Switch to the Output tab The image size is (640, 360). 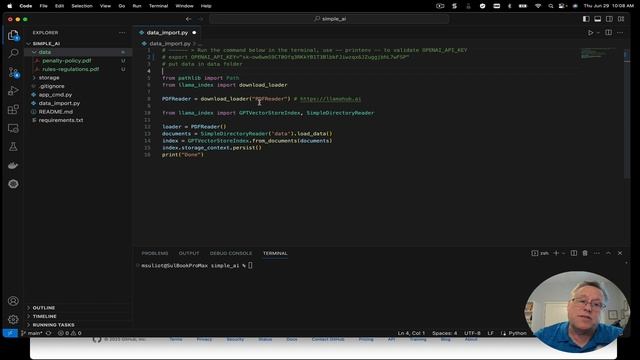pos(189,253)
